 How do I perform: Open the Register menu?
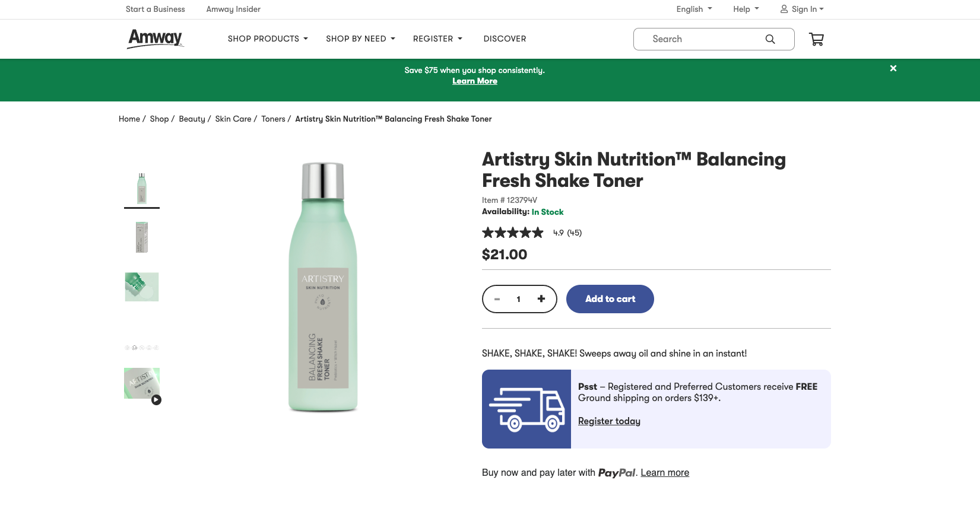(437, 39)
